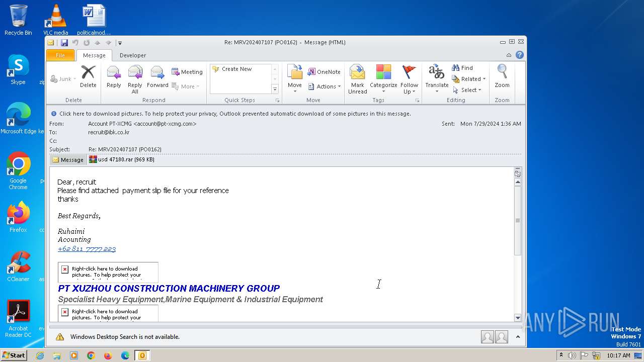Viewport: 644px width, 362px height.
Task: Open Skype desktop shortcut
Action: point(18,69)
